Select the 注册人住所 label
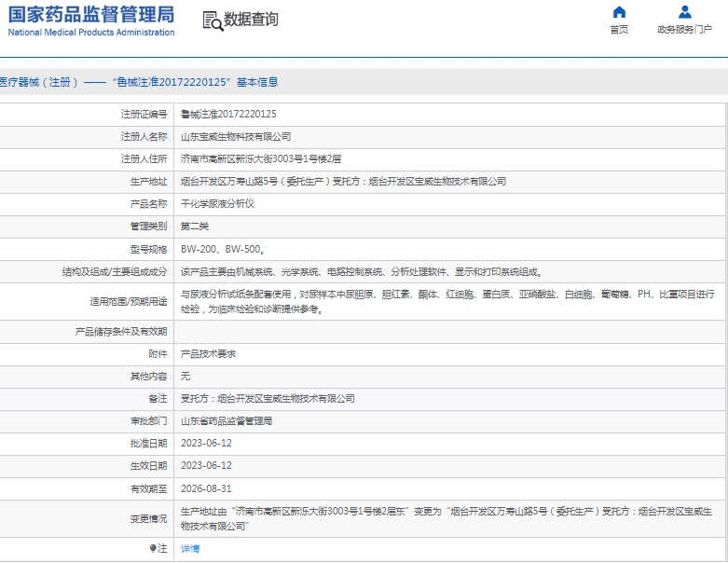Viewport: 728px width, 563px height. (x=144, y=158)
